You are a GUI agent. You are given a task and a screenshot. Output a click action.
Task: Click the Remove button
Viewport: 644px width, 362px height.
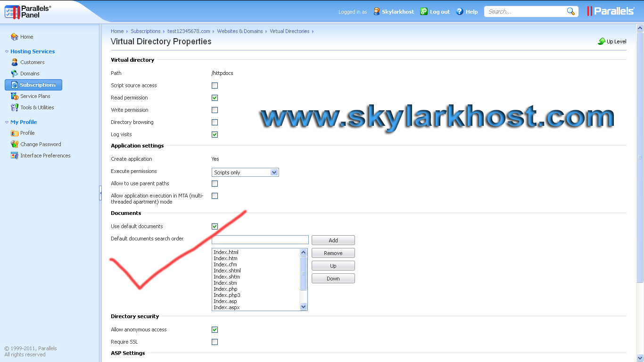click(333, 253)
